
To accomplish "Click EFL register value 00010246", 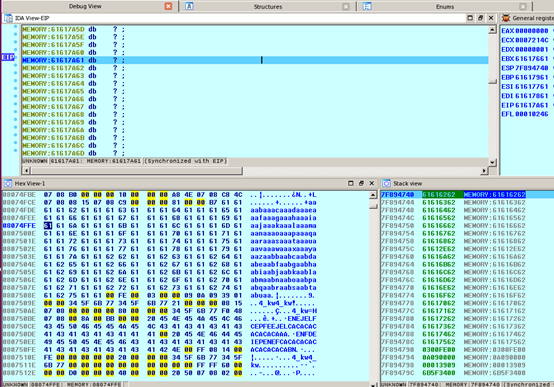I will point(531,114).
